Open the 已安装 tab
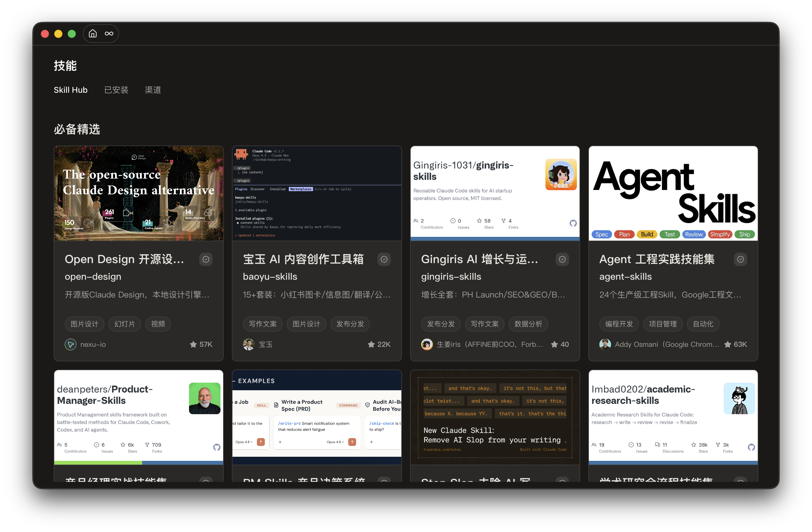This screenshot has width=812, height=532. pos(116,90)
